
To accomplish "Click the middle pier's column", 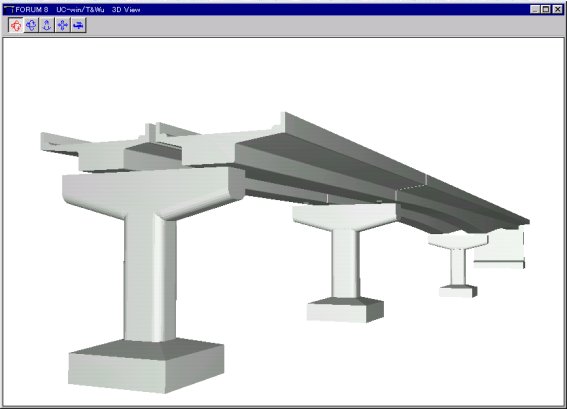I will pyautogui.click(x=345, y=264).
